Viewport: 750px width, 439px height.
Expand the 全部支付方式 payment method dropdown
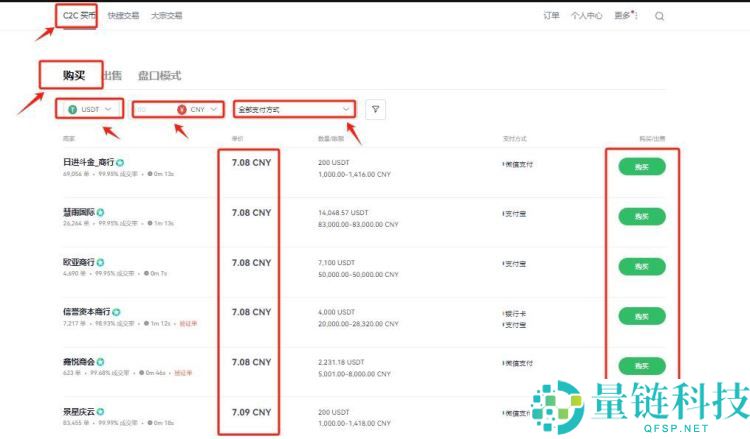(x=294, y=109)
